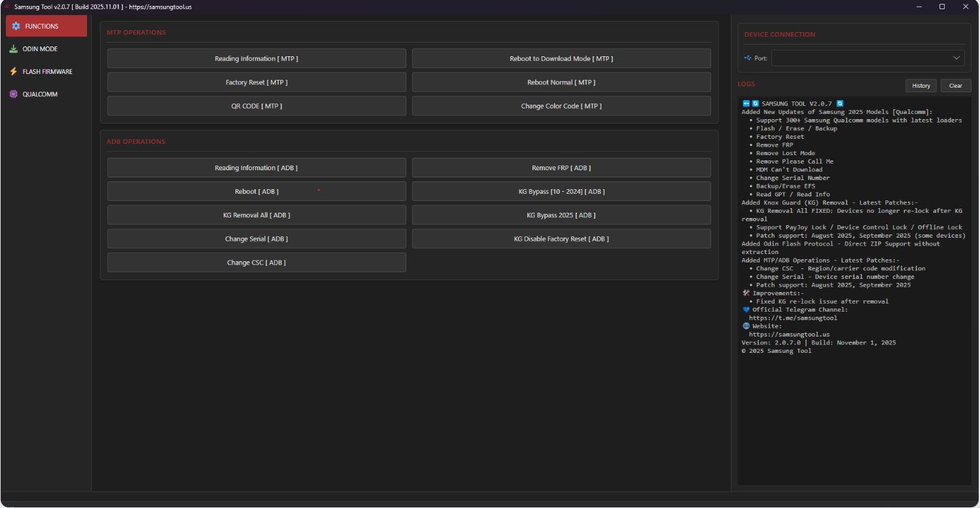
Task: Click Change CSC [ ADB ] button
Action: [x=256, y=263]
